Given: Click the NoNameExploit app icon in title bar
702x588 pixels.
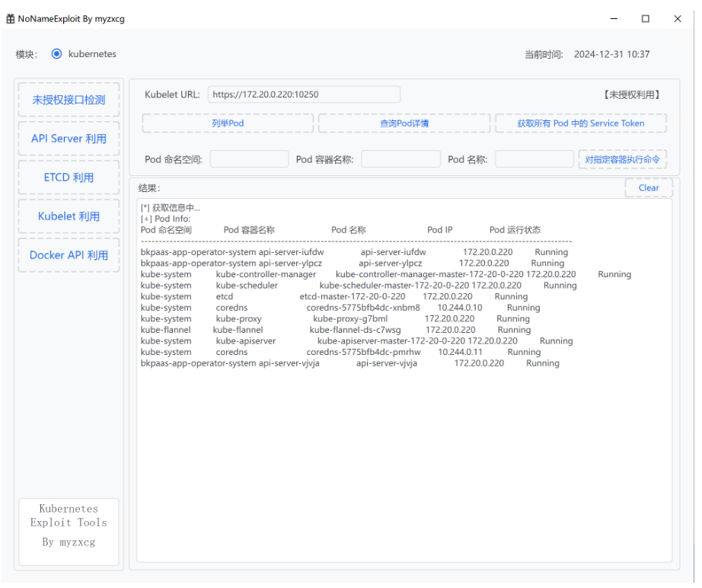Looking at the screenshot, I should [11, 19].
